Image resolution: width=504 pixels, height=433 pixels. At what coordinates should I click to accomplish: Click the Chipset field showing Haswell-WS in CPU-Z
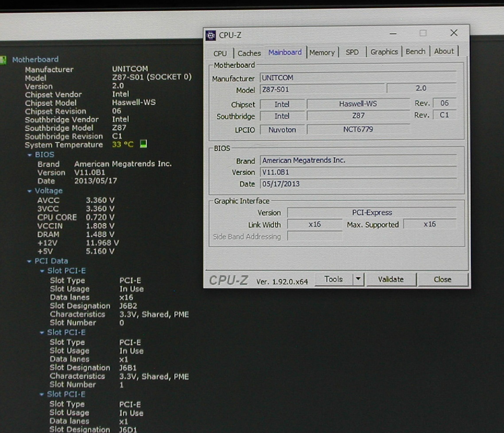(x=358, y=104)
